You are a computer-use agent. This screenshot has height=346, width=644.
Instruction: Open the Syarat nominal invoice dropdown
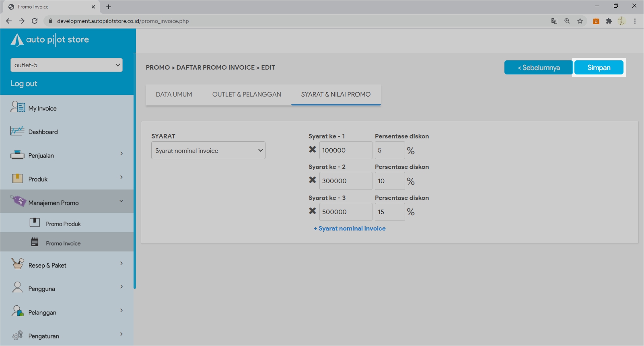(x=208, y=150)
